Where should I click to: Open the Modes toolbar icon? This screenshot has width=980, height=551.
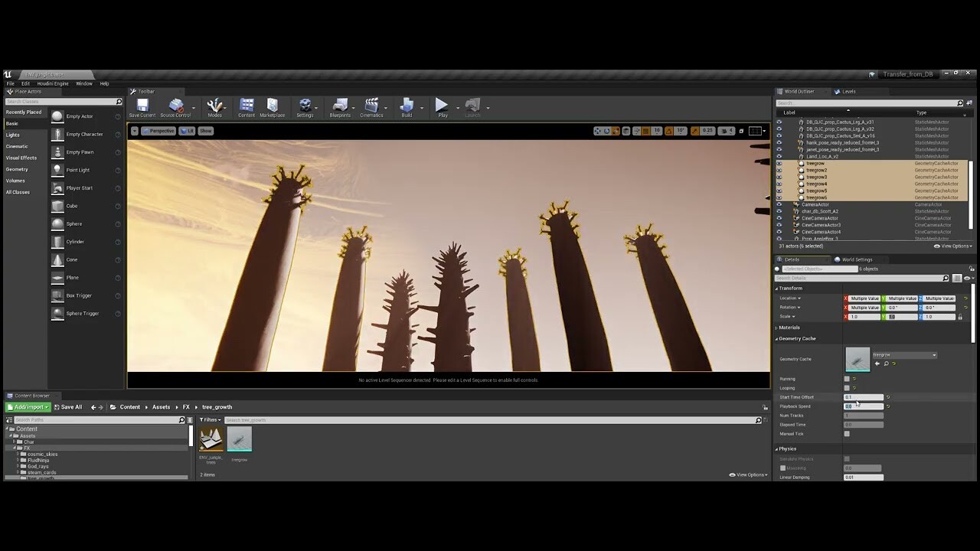214,107
